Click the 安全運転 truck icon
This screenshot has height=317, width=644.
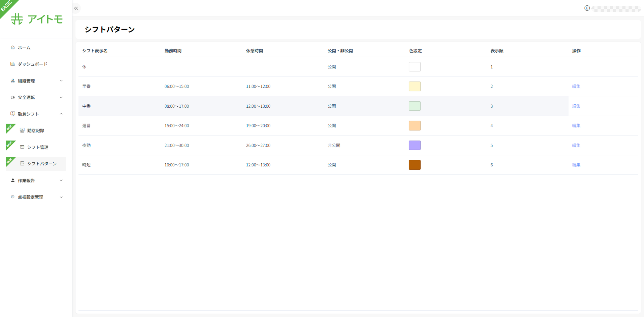point(13,98)
